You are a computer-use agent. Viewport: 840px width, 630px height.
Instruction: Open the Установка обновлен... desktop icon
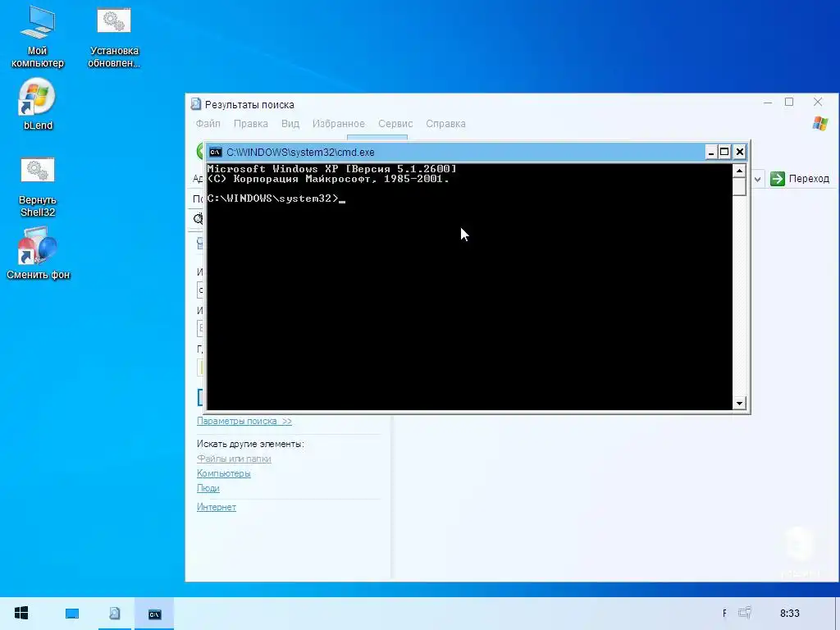[x=113, y=37]
